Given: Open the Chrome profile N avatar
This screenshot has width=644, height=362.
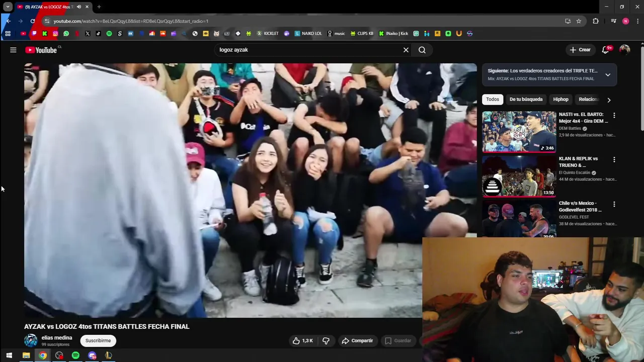Looking at the screenshot, I should (x=625, y=21).
